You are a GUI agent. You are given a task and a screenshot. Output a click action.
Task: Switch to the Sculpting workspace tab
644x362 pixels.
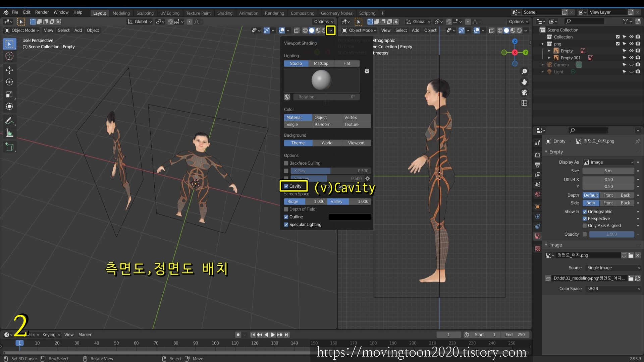tap(145, 13)
